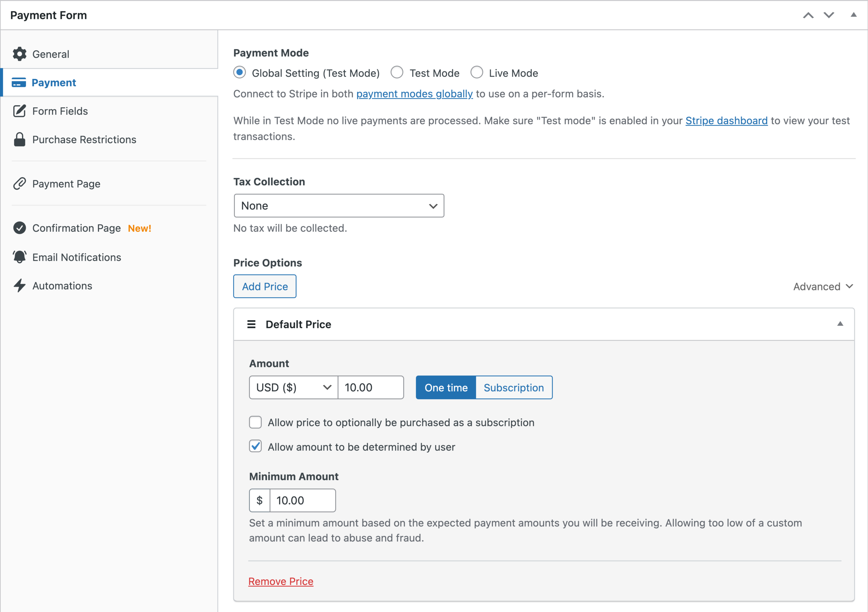This screenshot has width=868, height=612.
Task: Open the USD currency dropdown
Action: (x=293, y=387)
